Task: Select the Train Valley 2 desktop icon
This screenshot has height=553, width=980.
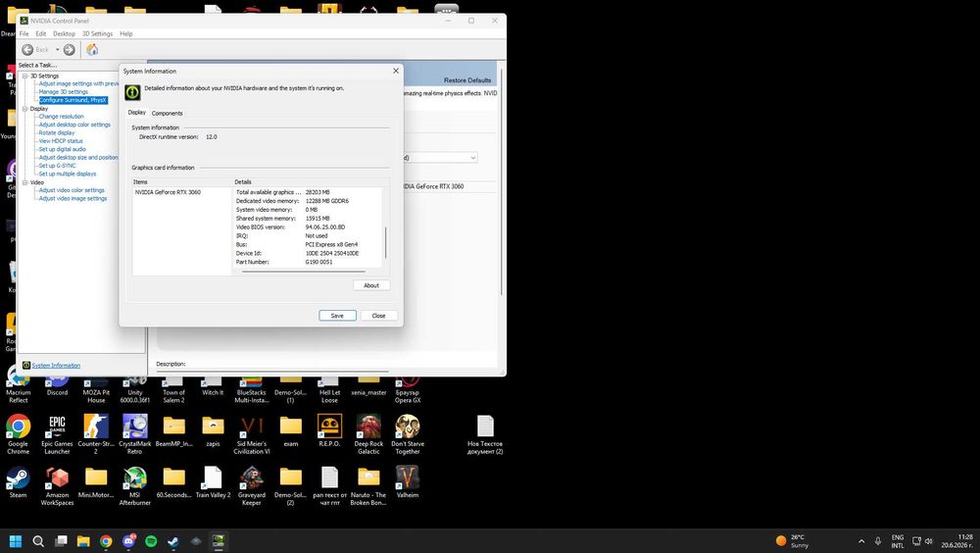Action: (x=213, y=481)
